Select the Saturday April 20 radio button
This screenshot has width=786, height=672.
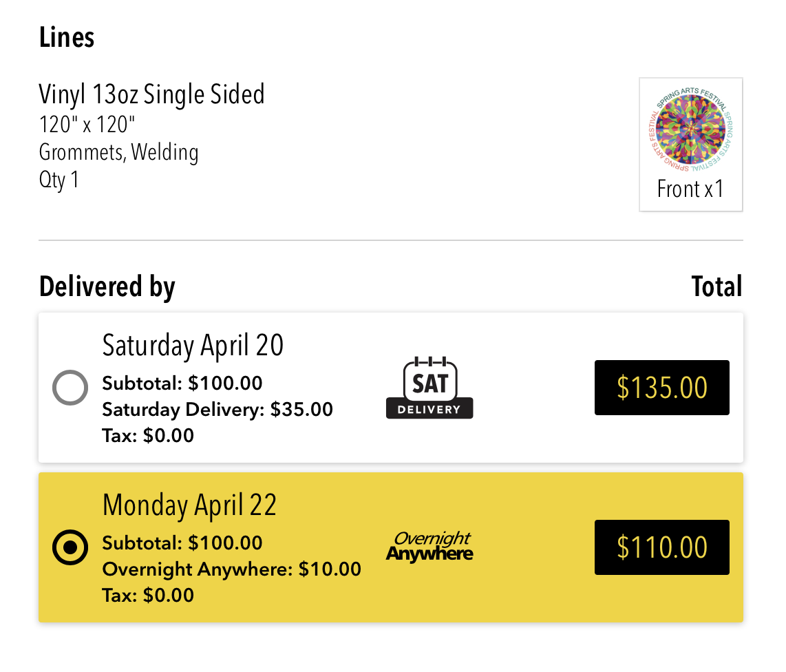pyautogui.click(x=70, y=388)
